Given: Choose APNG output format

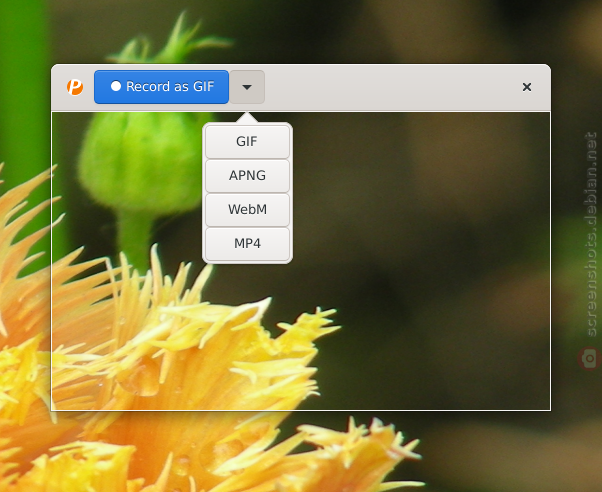Looking at the screenshot, I should click(x=247, y=176).
